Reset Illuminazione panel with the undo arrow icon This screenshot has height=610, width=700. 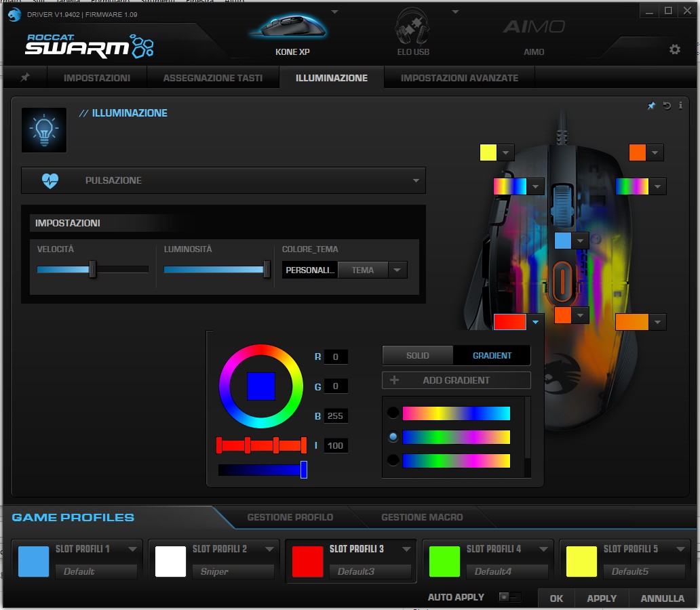pos(667,106)
